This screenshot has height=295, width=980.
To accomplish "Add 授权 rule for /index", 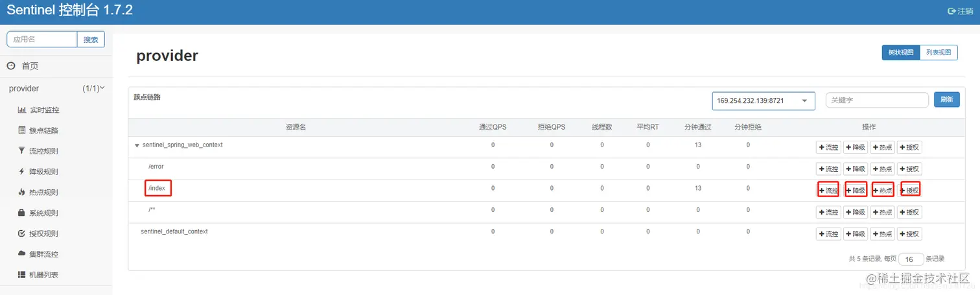I will (909, 191).
